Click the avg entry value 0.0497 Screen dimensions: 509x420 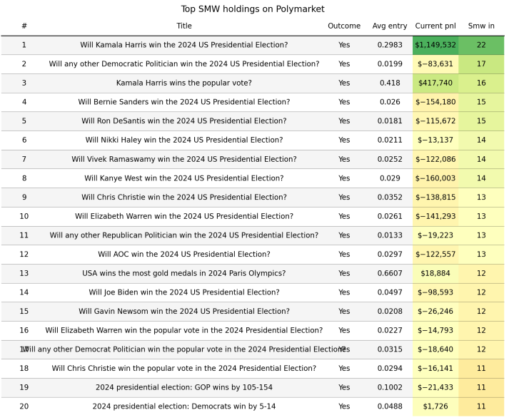click(x=390, y=292)
